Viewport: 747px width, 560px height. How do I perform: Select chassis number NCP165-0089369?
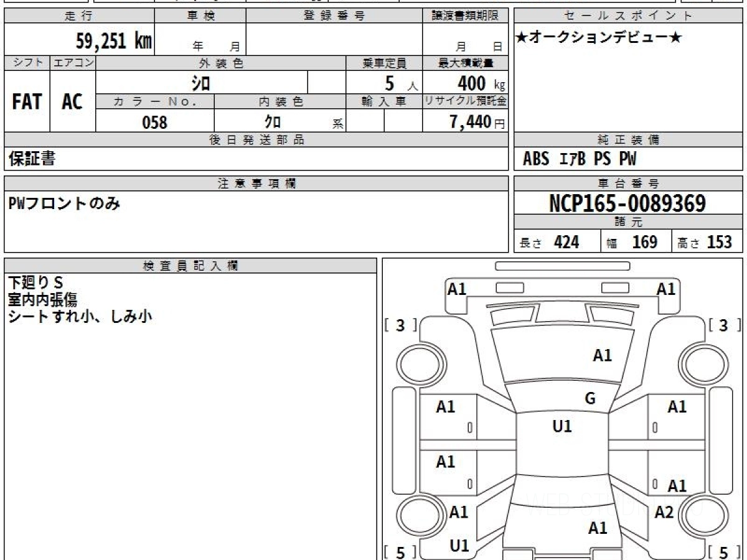(x=627, y=203)
